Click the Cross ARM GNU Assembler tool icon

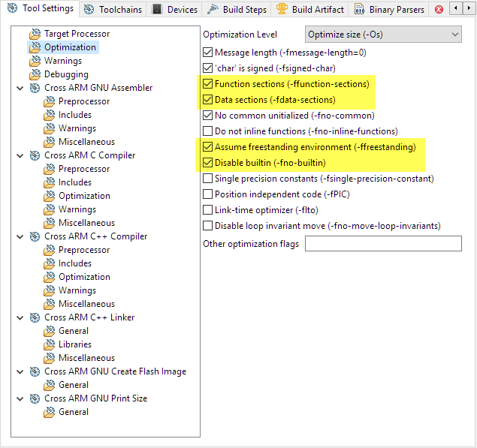click(x=35, y=88)
